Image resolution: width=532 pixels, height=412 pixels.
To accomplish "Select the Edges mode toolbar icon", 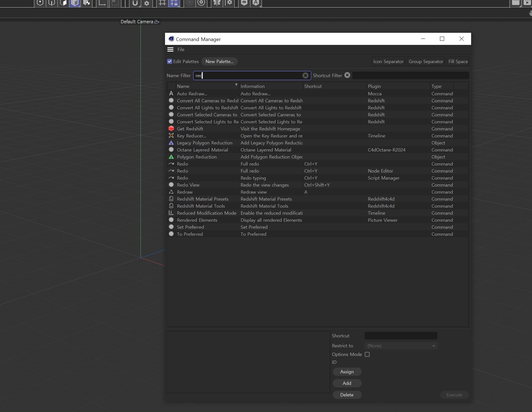I will coord(52,3).
